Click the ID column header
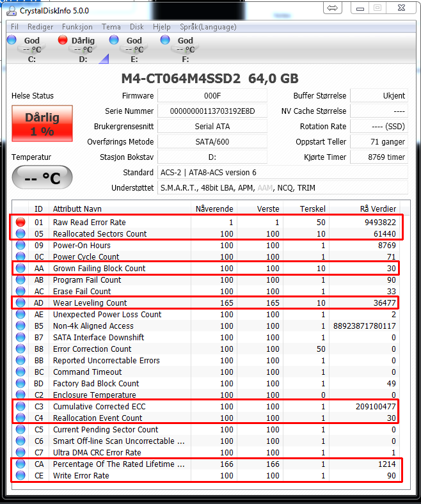 click(x=38, y=209)
